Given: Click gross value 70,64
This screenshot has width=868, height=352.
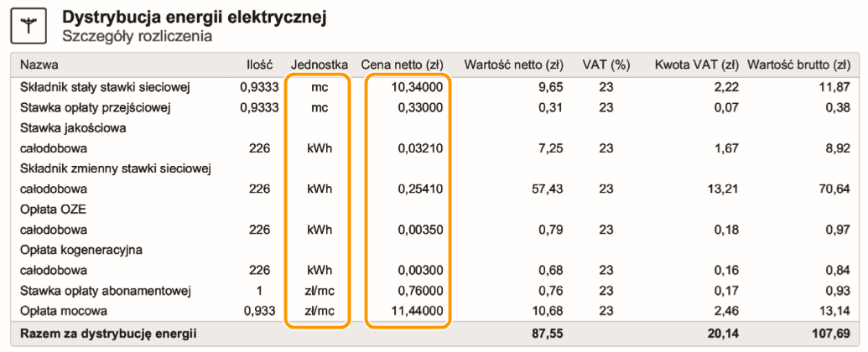Looking at the screenshot, I should pos(834,189).
